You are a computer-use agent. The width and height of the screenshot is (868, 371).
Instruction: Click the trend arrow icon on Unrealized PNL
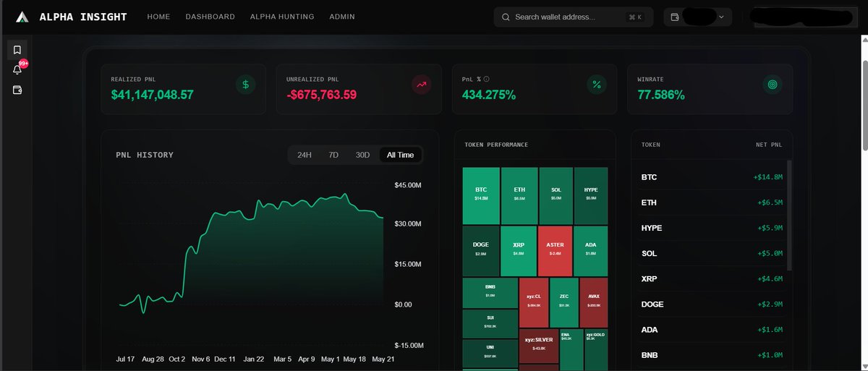click(422, 85)
